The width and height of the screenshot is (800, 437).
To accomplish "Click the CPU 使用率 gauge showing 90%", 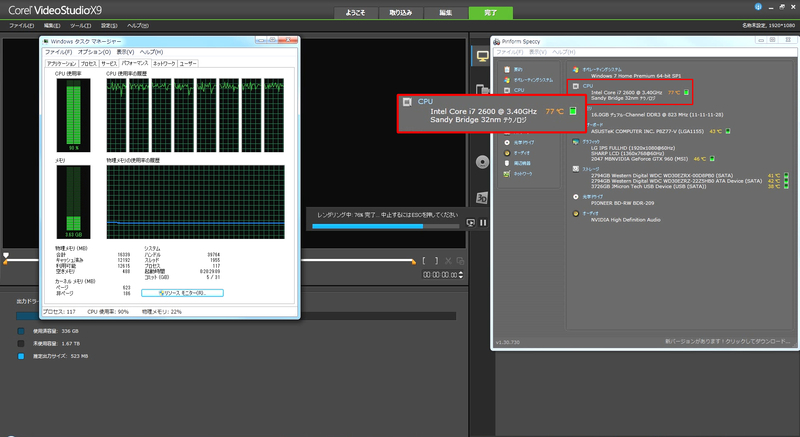I will point(73,115).
